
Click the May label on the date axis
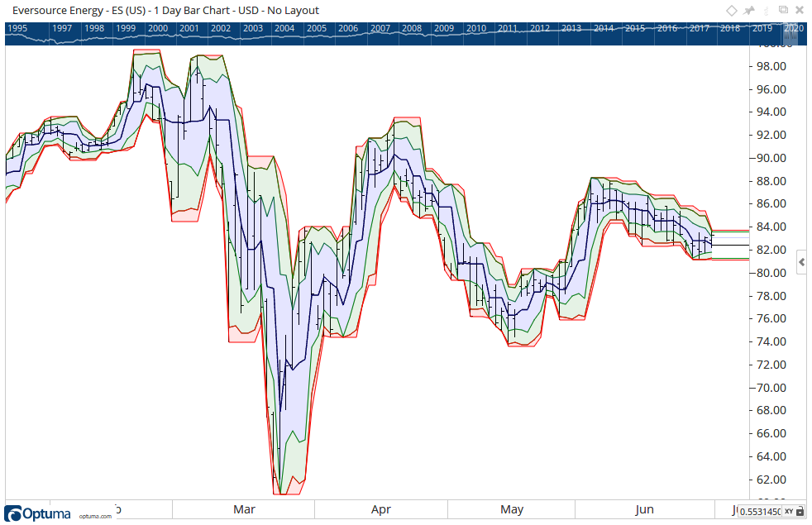(x=512, y=509)
